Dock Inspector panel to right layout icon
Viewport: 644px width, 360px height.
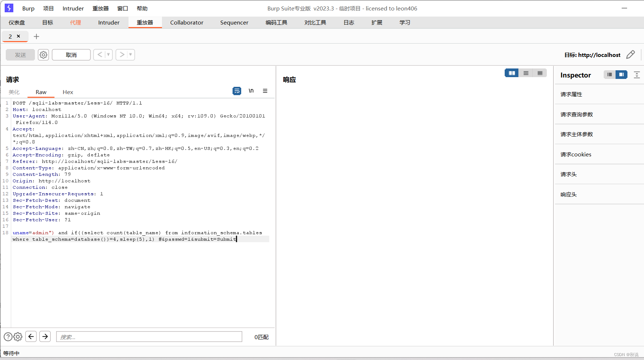621,75
